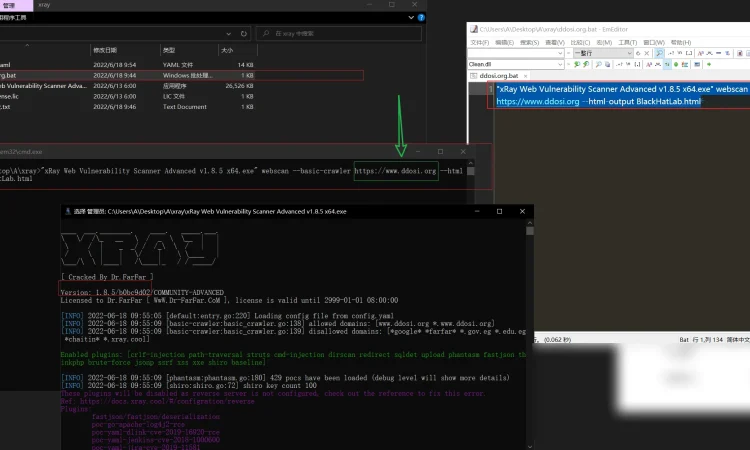Toggle match case Aa in the Clean.dll toolbar row
This screenshot has width=750, height=450.
click(649, 64)
